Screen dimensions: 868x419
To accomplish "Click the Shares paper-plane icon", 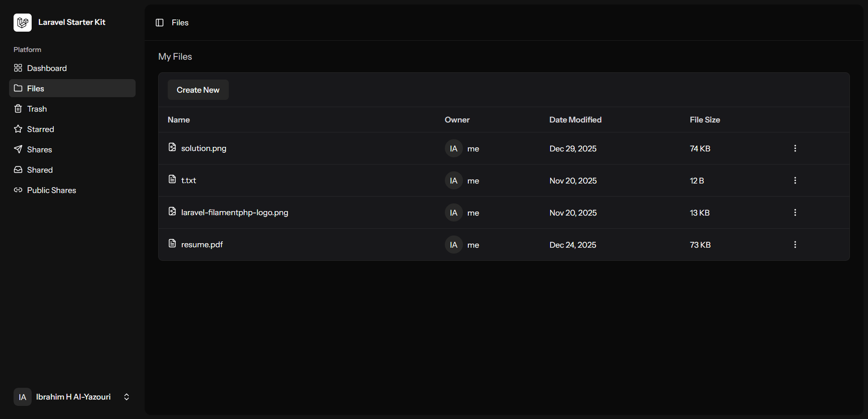I will pyautogui.click(x=18, y=149).
